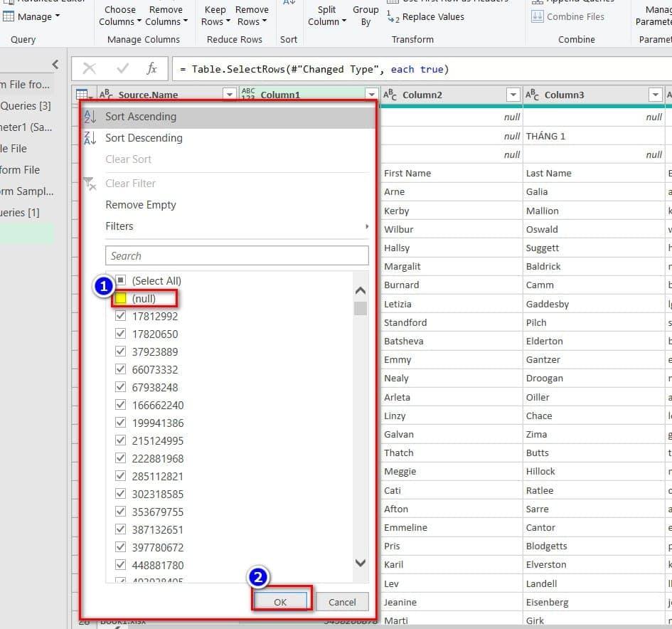The height and width of the screenshot is (629, 672).
Task: Click the filter Search input field
Action: coord(237,256)
